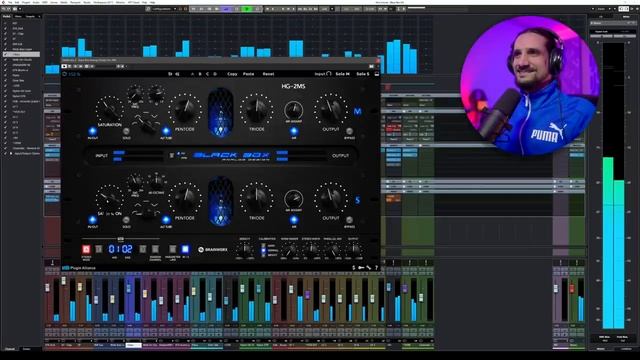Image resolution: width=640 pixels, height=360 pixels.
Task: Click the Mid channel OUTPUT knob
Action: (x=331, y=110)
